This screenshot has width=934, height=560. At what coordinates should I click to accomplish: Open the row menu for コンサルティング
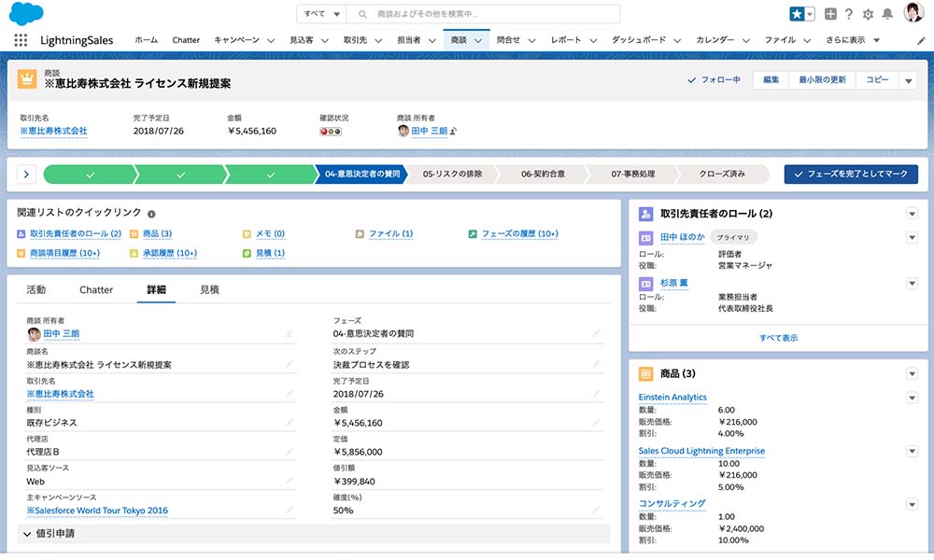912,505
